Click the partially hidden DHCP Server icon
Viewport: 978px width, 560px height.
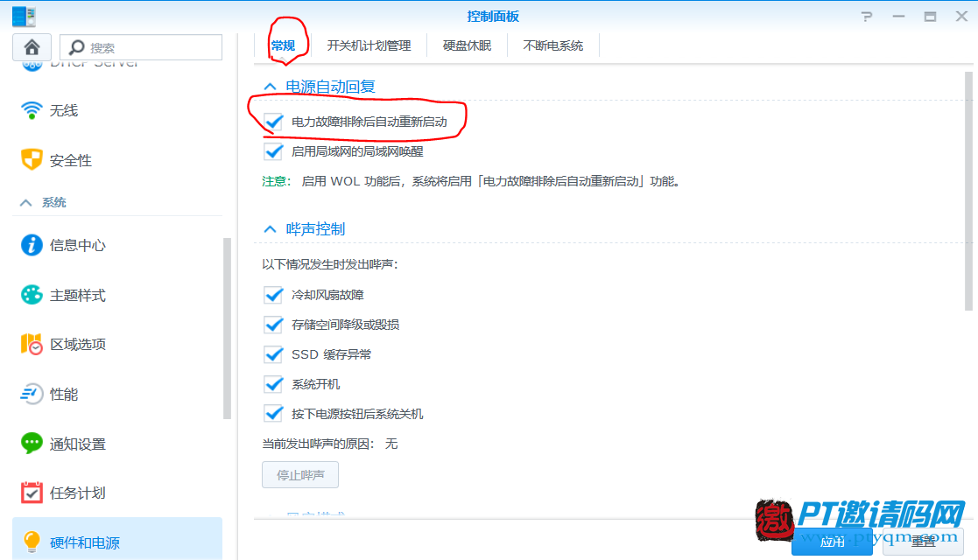pyautogui.click(x=32, y=66)
